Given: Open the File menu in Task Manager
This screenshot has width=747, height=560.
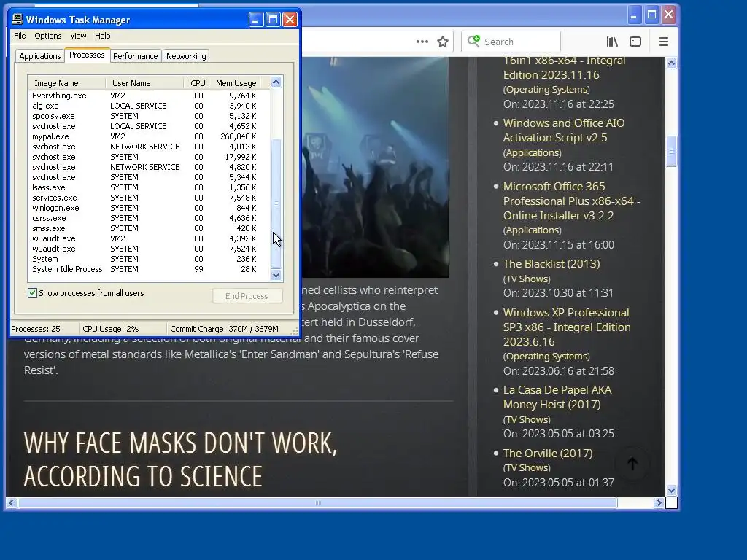Looking at the screenshot, I should point(20,36).
